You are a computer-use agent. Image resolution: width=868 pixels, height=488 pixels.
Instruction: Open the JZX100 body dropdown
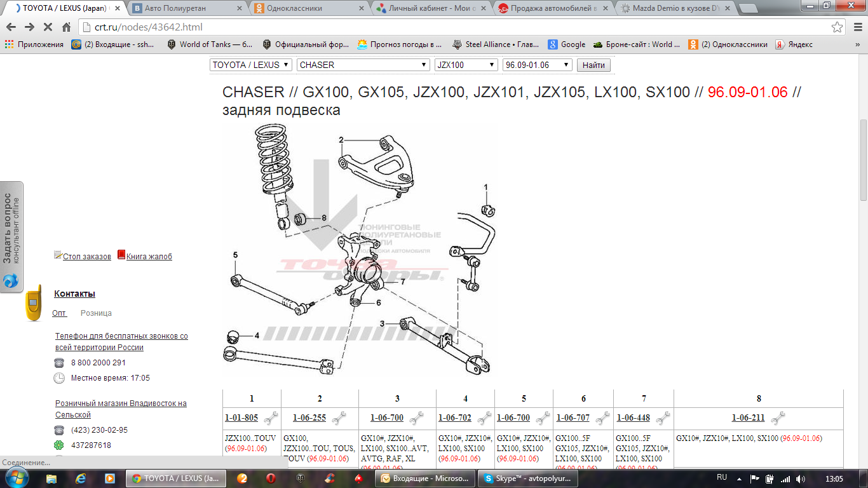(x=466, y=65)
